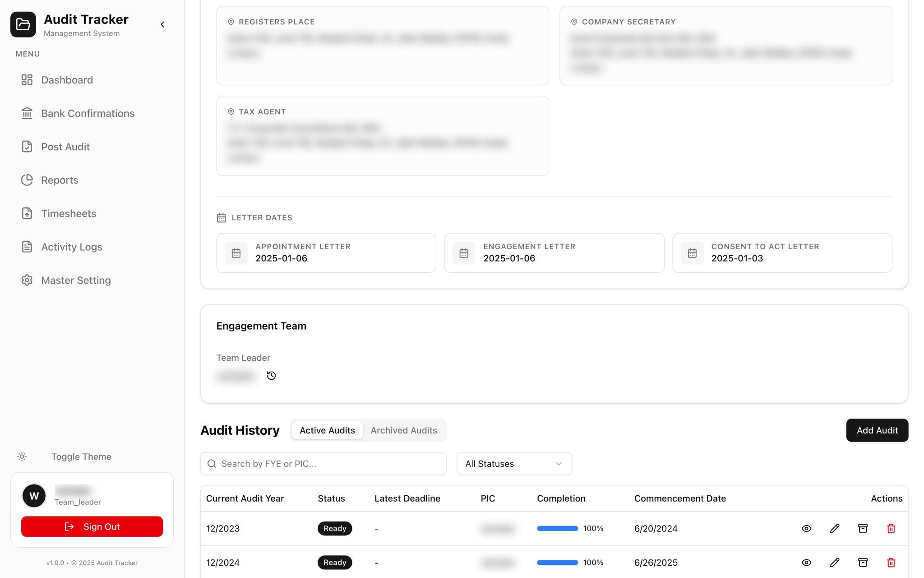This screenshot has height=578, width=924.
Task: Click the Ready badge for 12/2023
Action: (335, 528)
